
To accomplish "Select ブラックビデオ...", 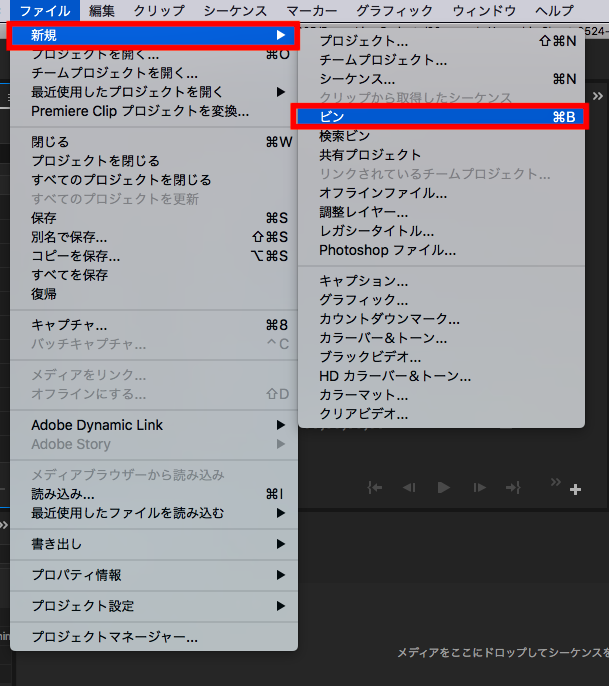I will pos(441,357).
